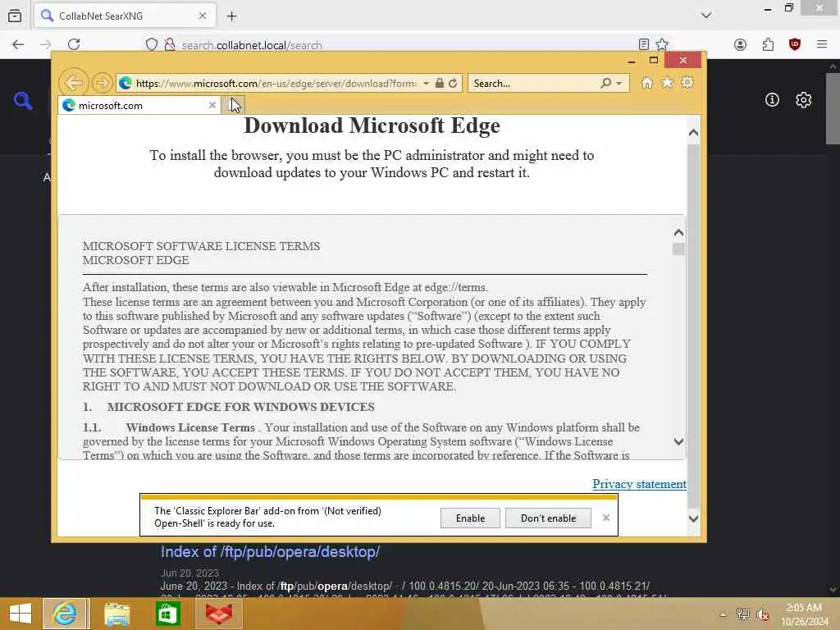Viewport: 840px width, 630px height.
Task: Click the muted volume tray icon
Action: coord(763,614)
